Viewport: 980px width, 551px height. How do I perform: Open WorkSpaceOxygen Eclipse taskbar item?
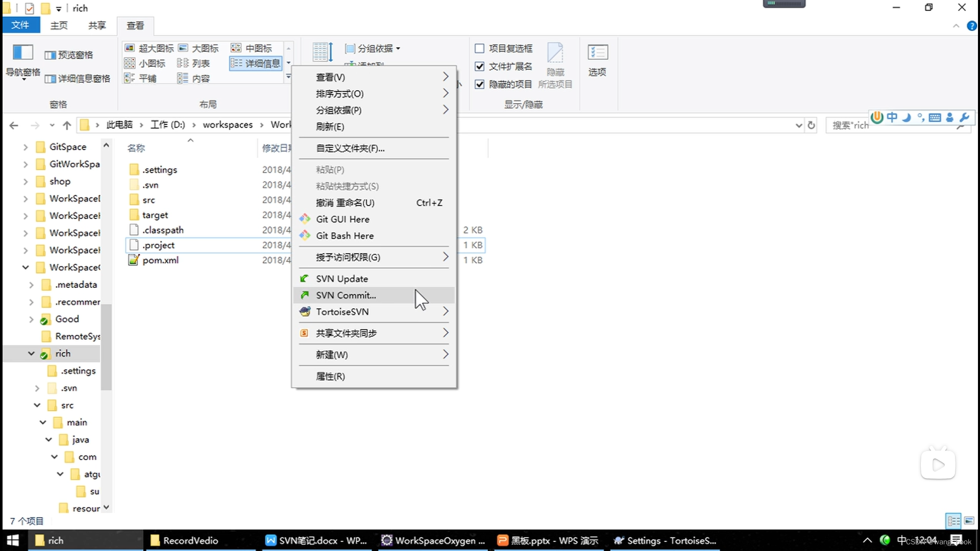tap(433, 540)
